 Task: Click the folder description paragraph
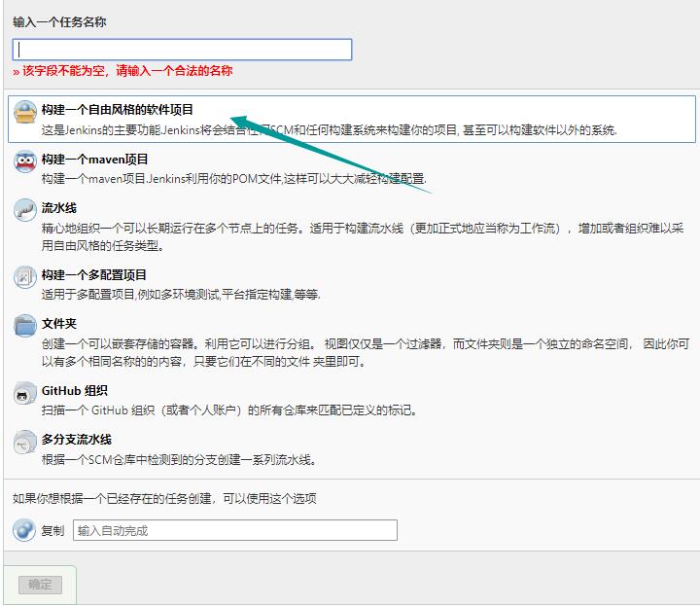tap(366, 352)
